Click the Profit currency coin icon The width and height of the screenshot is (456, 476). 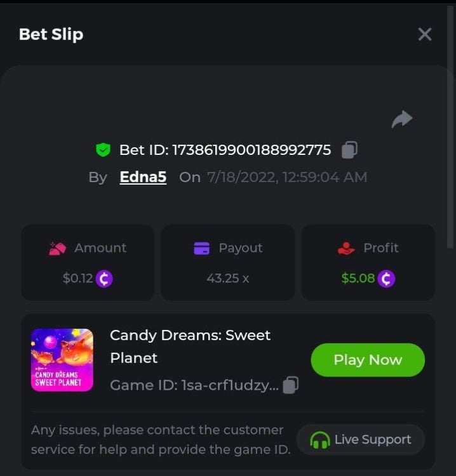(x=386, y=279)
